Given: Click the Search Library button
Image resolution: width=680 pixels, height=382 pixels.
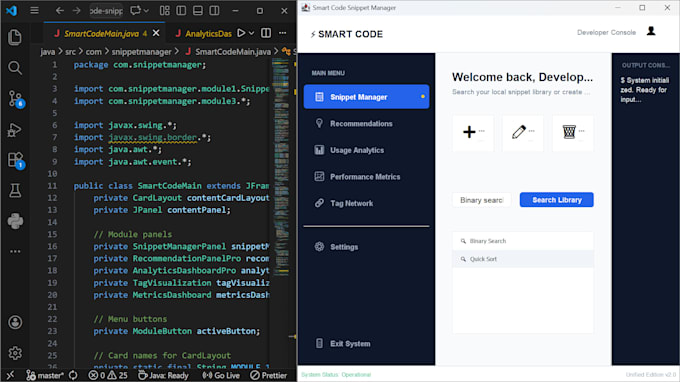Looking at the screenshot, I should click(x=556, y=200).
